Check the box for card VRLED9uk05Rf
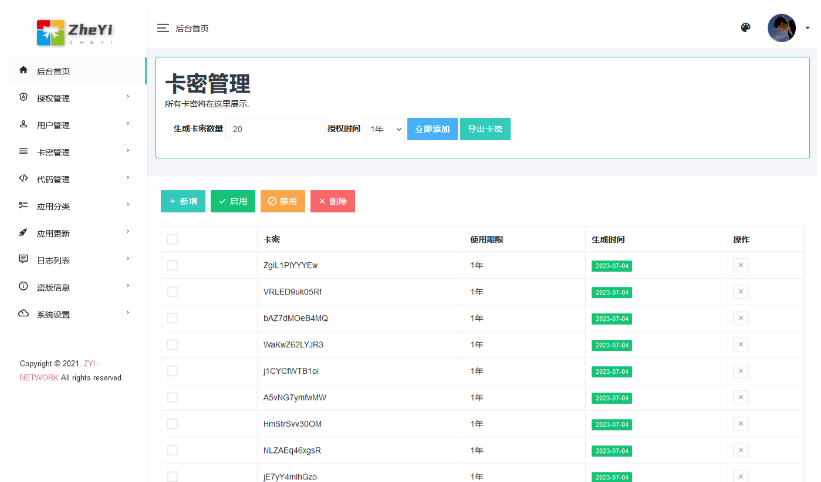821x482 pixels. point(172,292)
